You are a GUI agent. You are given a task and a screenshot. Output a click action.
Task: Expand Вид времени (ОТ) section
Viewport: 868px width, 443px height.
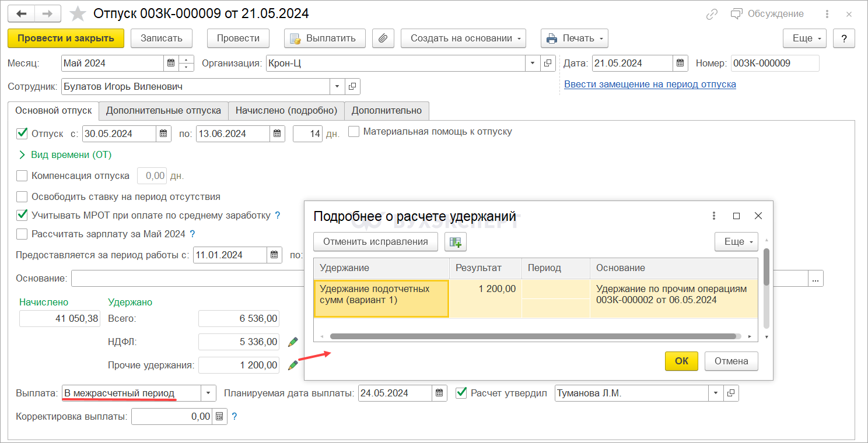coord(22,154)
